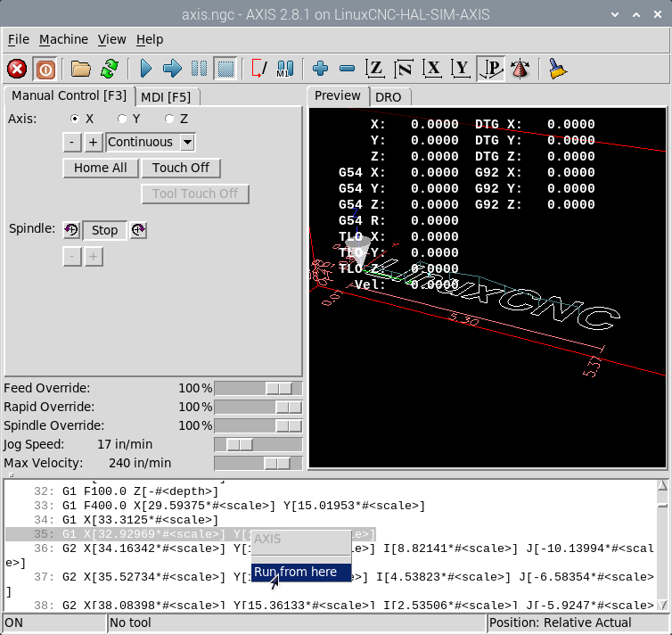Reload the current file

click(x=110, y=69)
